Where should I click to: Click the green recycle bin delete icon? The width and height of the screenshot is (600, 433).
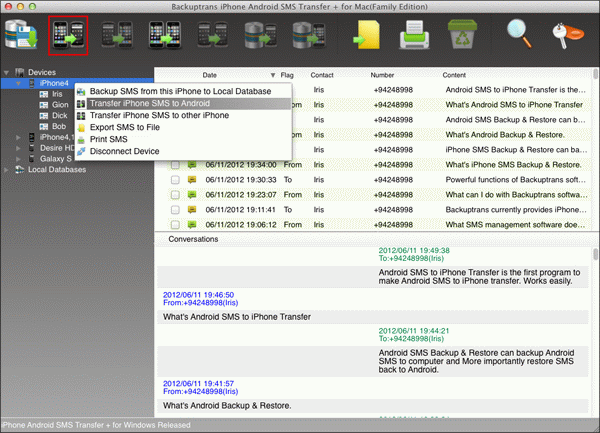click(462, 34)
